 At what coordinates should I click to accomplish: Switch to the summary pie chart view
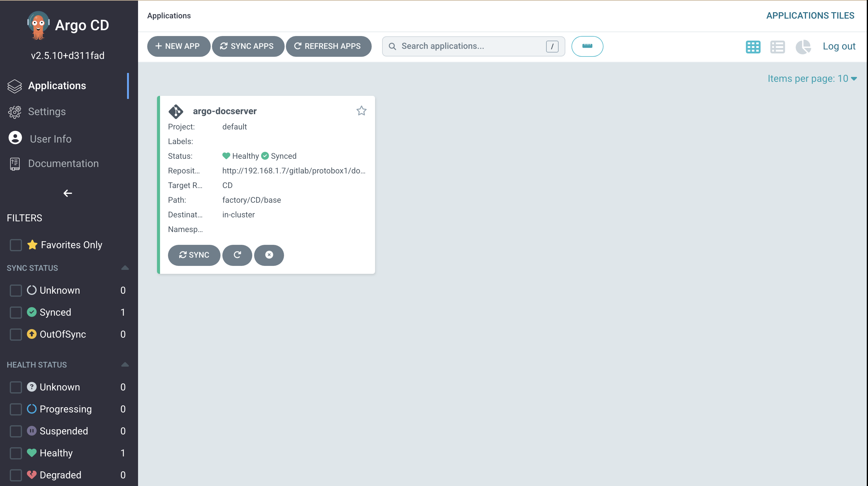pyautogui.click(x=803, y=46)
